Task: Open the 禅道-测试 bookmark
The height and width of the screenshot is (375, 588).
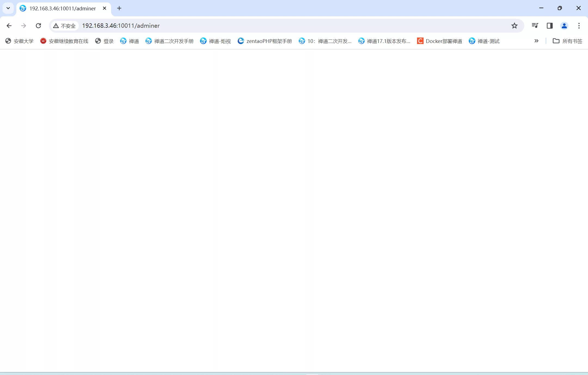Action: pyautogui.click(x=484, y=41)
